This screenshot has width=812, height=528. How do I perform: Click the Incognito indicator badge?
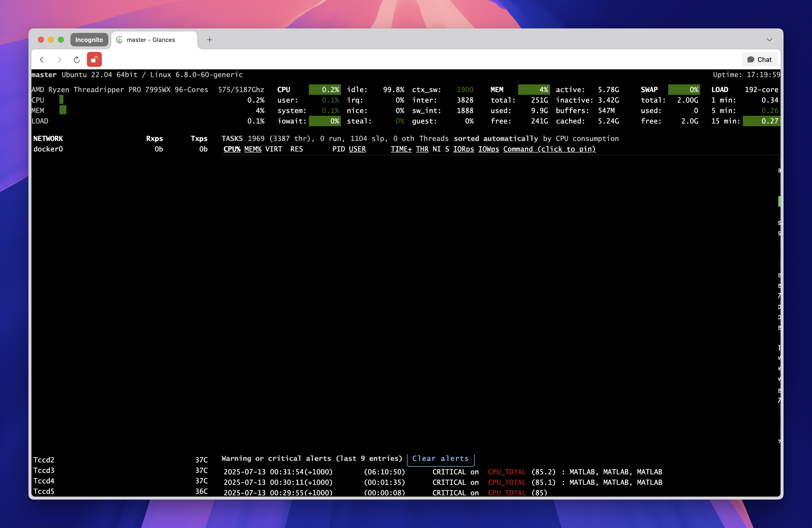(x=89, y=39)
